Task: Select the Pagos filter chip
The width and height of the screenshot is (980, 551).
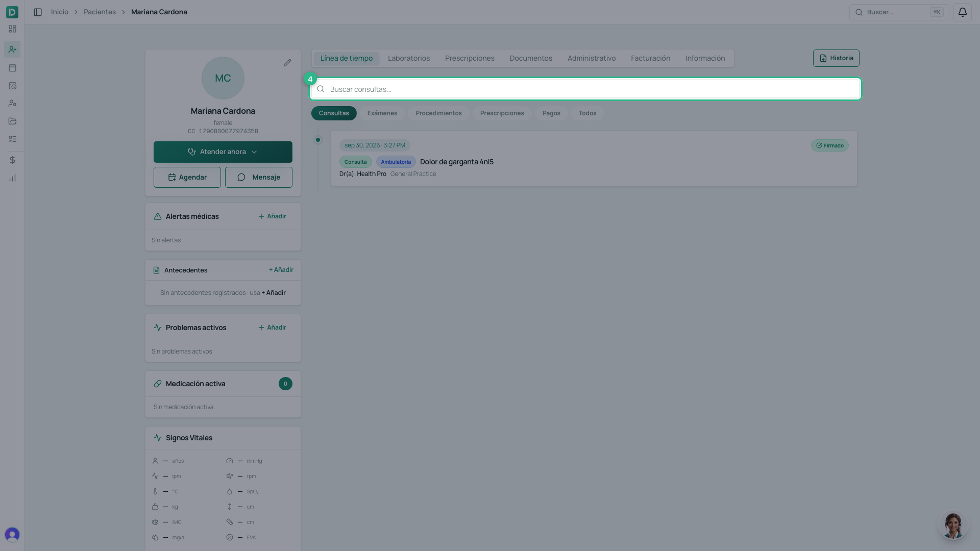Action: (551, 113)
